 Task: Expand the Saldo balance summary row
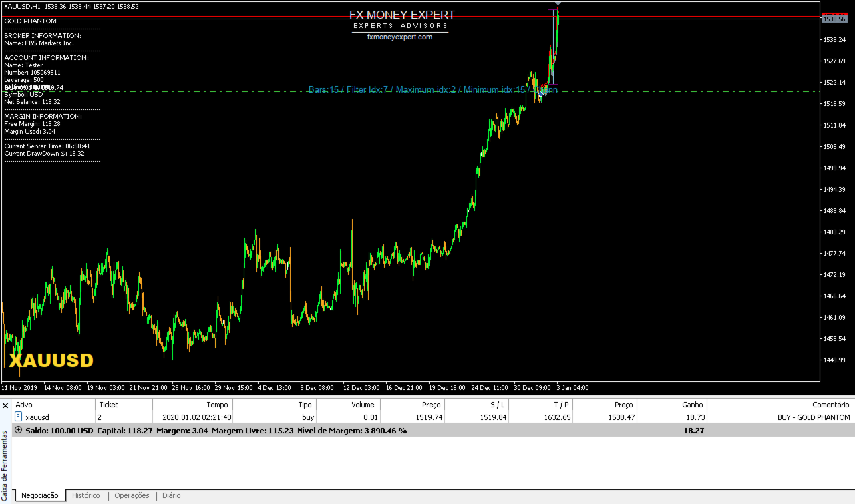[18, 430]
